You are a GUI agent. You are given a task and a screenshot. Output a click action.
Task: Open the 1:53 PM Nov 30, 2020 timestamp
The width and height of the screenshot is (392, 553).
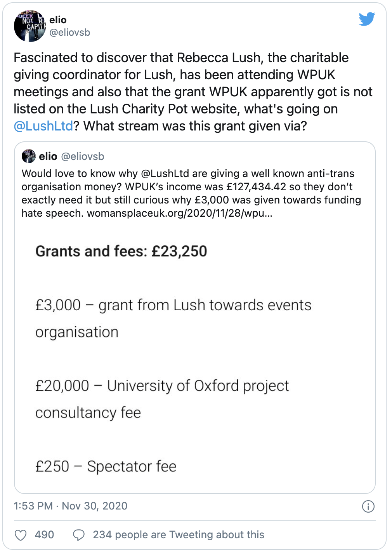pos(71,506)
